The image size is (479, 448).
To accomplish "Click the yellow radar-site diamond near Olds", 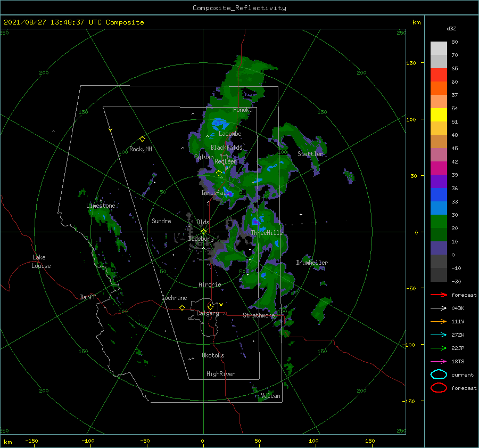I will tap(203, 232).
